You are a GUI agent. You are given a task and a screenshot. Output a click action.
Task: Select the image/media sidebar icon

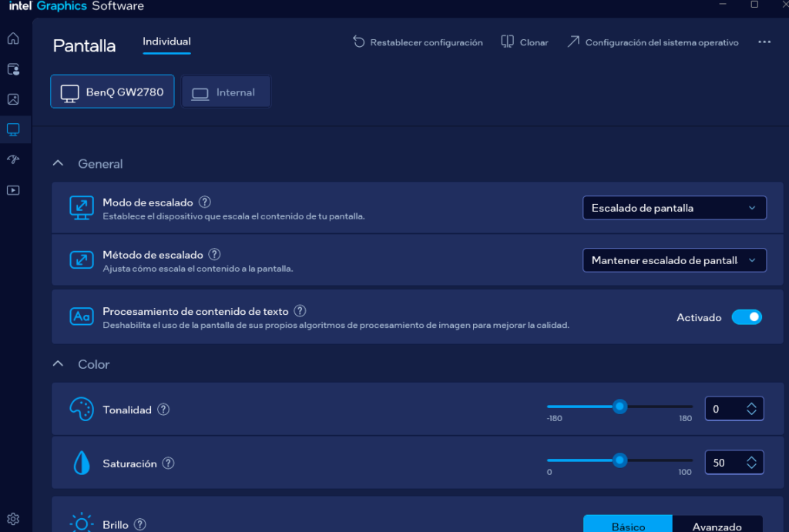[x=12, y=99]
